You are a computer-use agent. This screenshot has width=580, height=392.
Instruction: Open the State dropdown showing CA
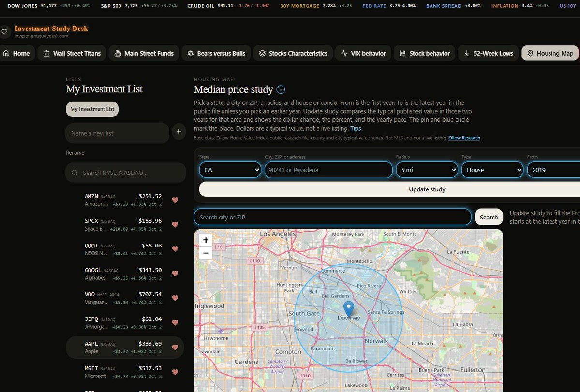point(230,170)
